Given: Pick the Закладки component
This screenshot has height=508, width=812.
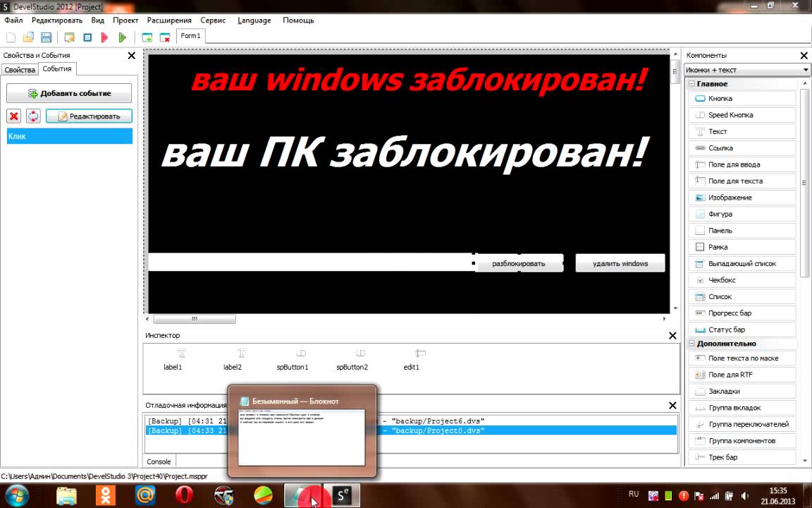Looking at the screenshot, I should tap(742, 392).
